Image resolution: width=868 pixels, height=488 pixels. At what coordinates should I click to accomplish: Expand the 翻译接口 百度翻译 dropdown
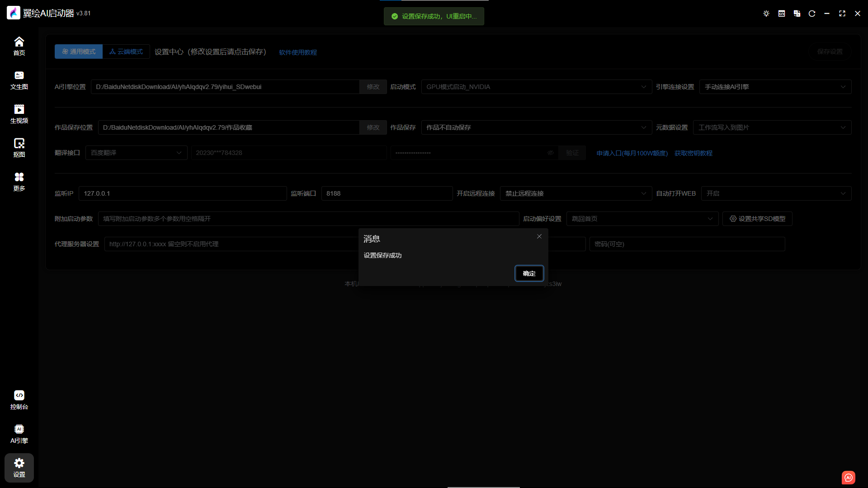tap(137, 153)
